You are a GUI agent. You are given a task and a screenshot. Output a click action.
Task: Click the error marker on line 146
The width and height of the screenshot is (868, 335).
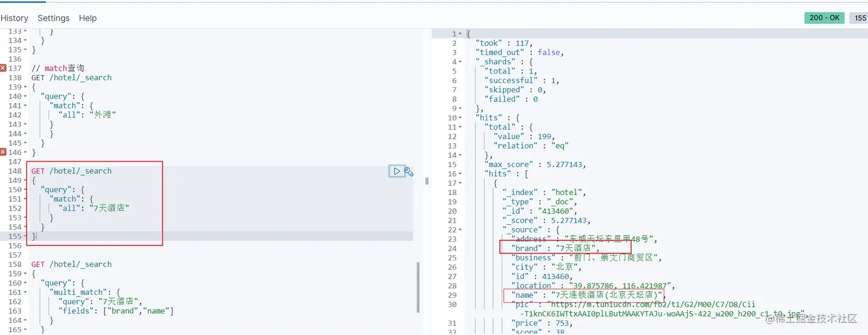click(x=3, y=152)
